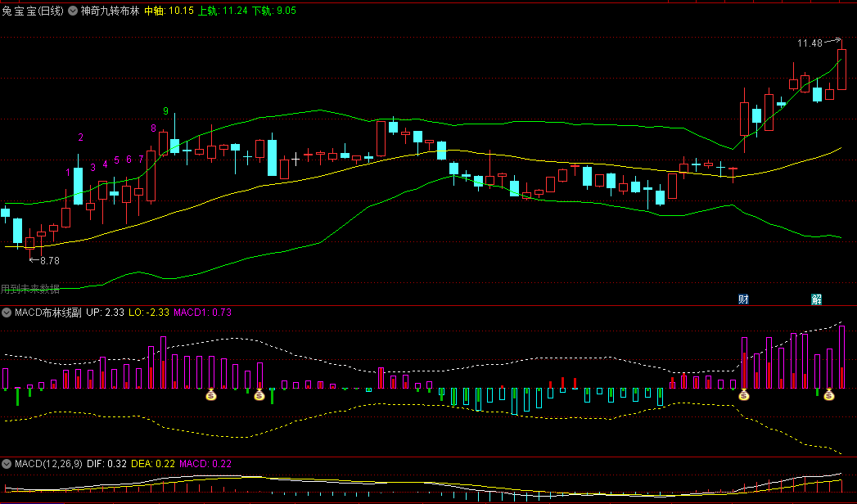This screenshot has width=857, height=504.
Task: Click the leftmost money bag signal icon
Action: (211, 394)
